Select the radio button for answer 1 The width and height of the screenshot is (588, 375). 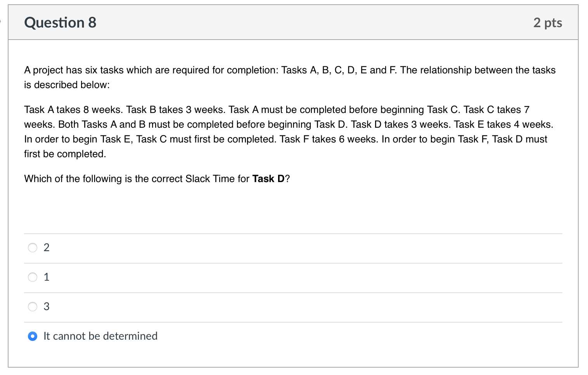click(33, 277)
